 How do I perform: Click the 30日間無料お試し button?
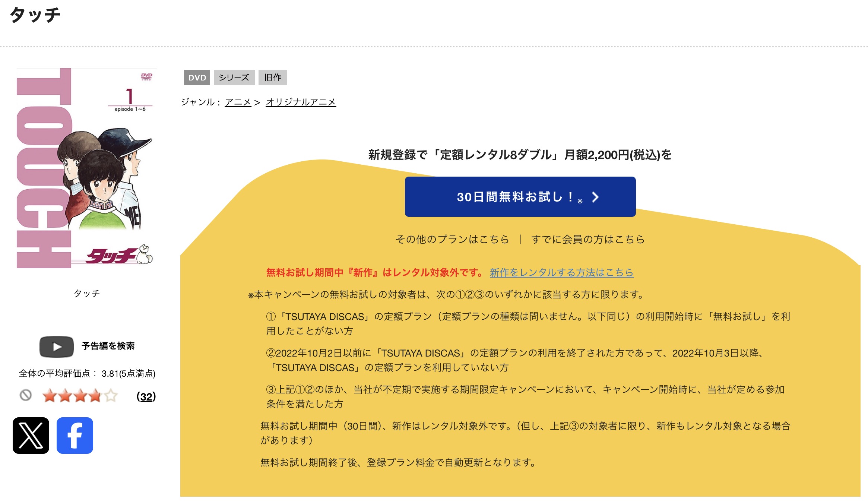520,197
